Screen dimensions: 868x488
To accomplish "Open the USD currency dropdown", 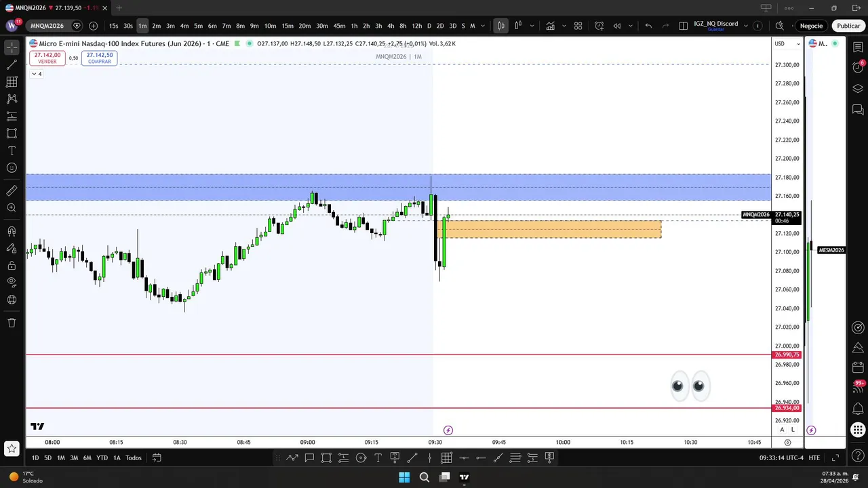I will coord(787,43).
